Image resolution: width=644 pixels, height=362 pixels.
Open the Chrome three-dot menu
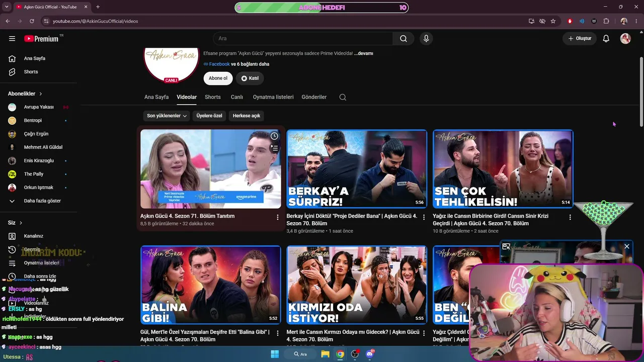[x=636, y=21]
